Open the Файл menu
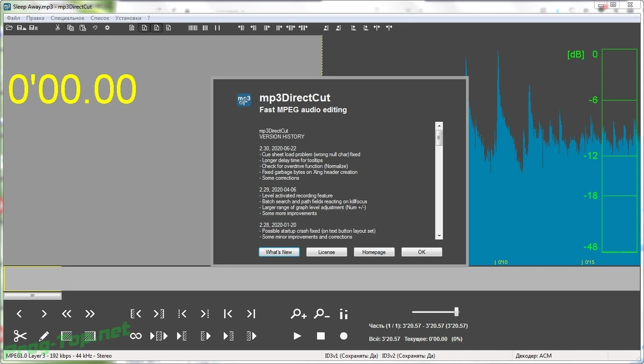644x364 pixels. click(x=13, y=18)
